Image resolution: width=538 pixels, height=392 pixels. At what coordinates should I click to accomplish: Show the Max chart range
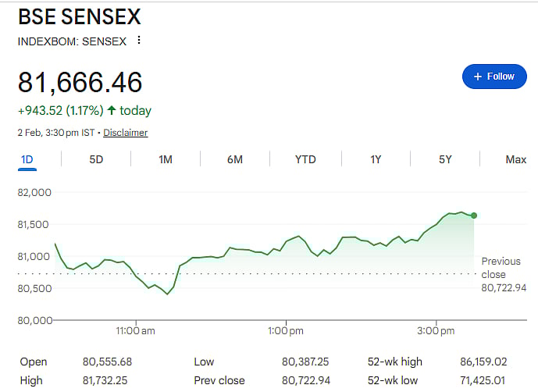pos(515,159)
